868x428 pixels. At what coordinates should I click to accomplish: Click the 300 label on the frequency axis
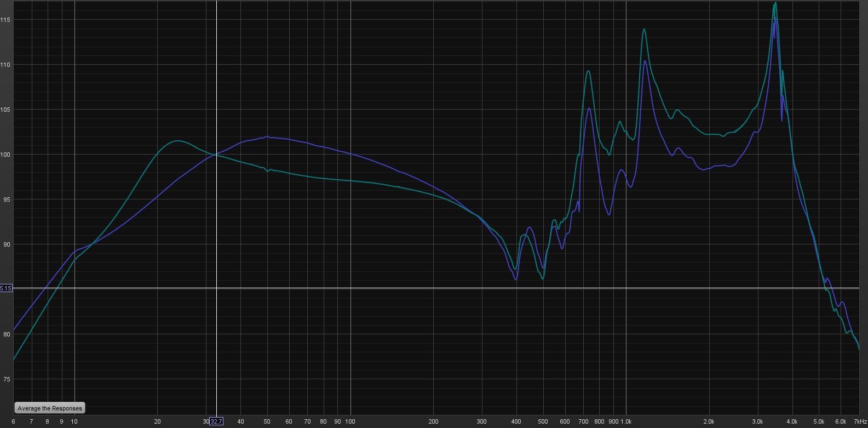coord(482,421)
